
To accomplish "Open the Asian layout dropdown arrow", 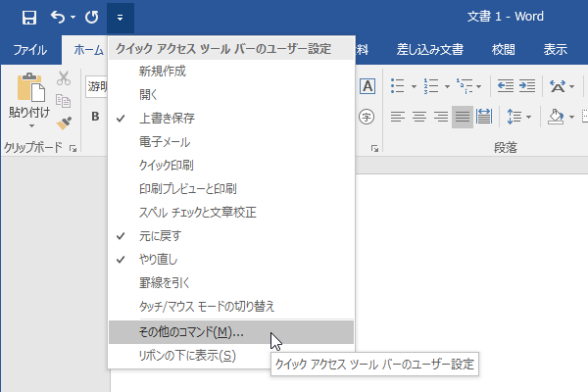I will pos(571,86).
